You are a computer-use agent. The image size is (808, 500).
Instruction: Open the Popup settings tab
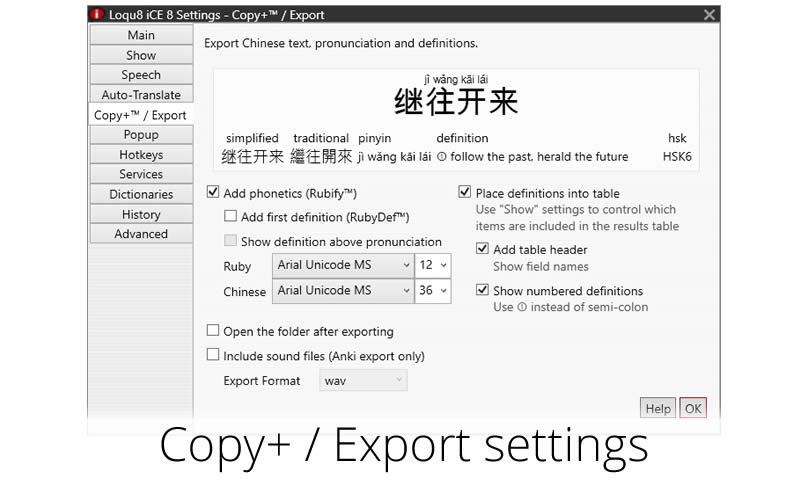[141, 135]
